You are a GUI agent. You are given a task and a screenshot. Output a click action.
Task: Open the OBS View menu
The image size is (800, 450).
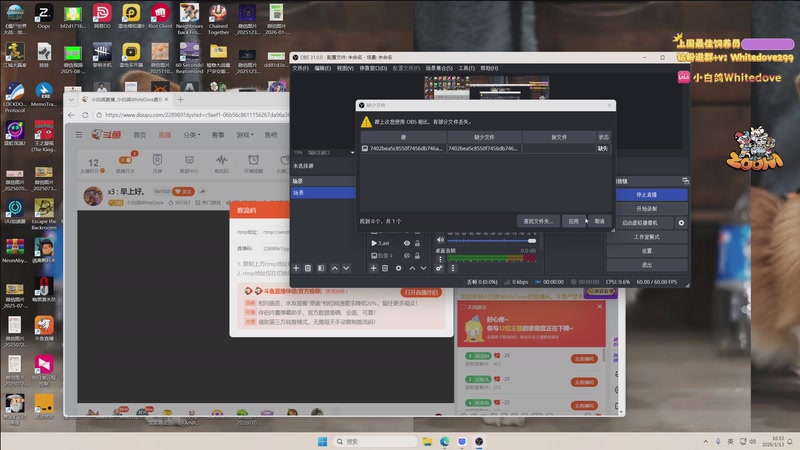click(345, 68)
